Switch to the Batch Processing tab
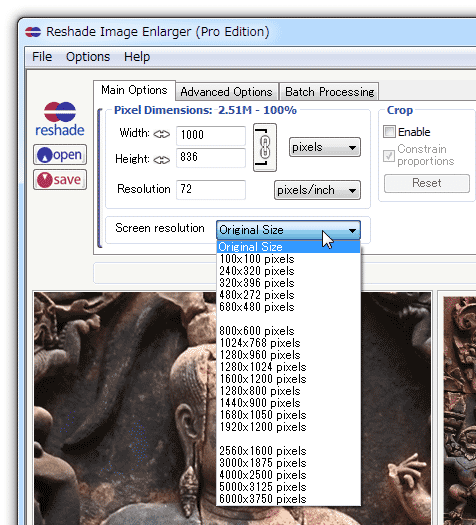The height and width of the screenshot is (525, 476). 329,92
